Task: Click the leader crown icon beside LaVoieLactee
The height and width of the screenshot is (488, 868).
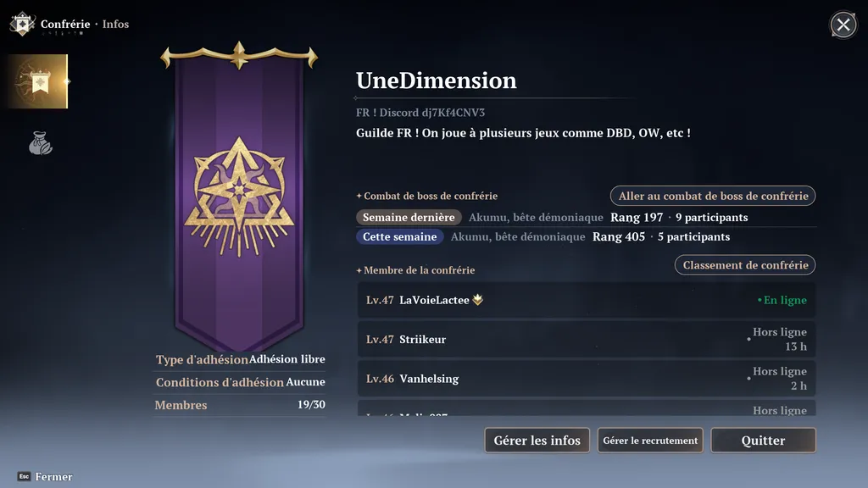Action: (478, 299)
